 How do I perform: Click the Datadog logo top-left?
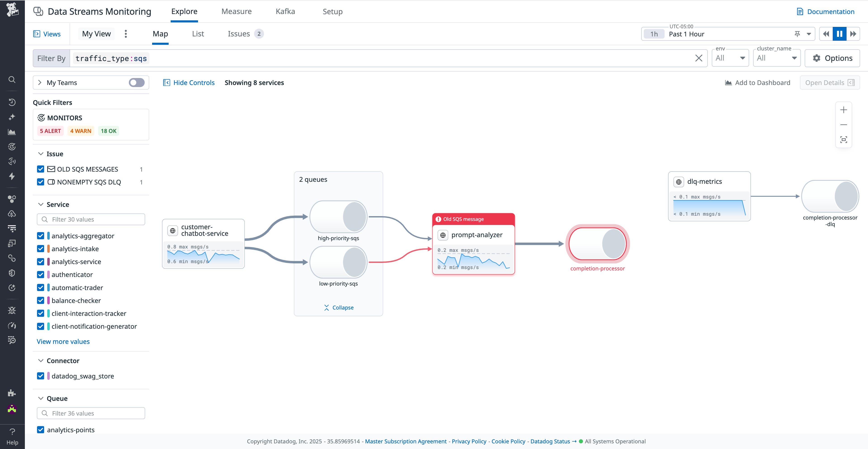coord(12,10)
